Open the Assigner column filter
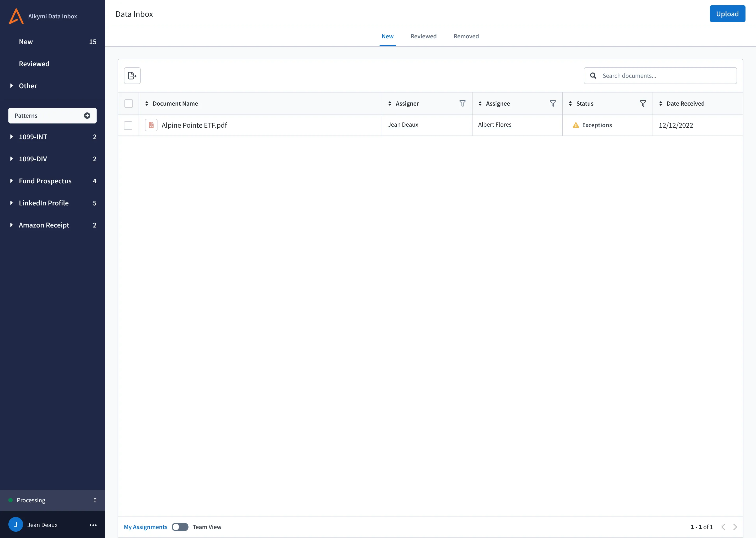Image resolution: width=756 pixels, height=538 pixels. (x=463, y=104)
